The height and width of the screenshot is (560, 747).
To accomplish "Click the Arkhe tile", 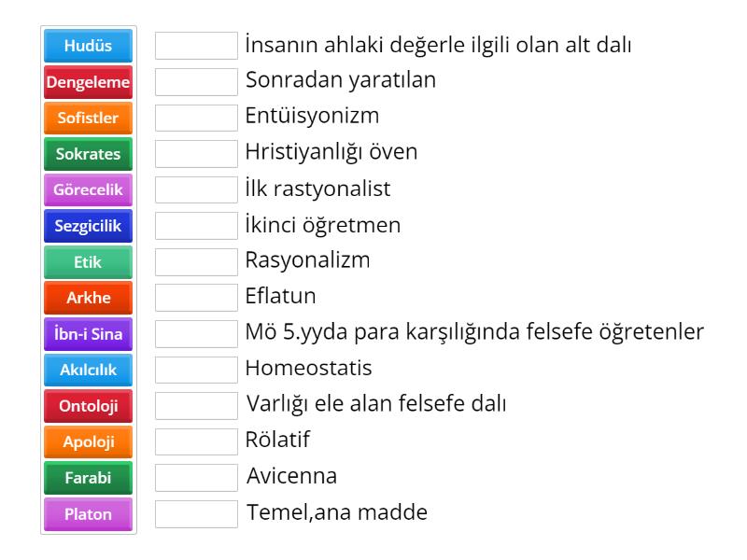I will tap(88, 297).
